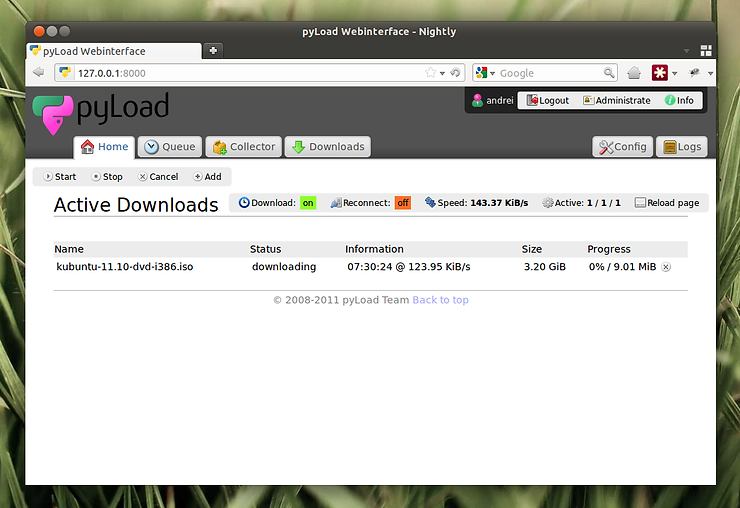The width and height of the screenshot is (740, 508).
Task: Close the browser window with red button
Action: (39, 31)
